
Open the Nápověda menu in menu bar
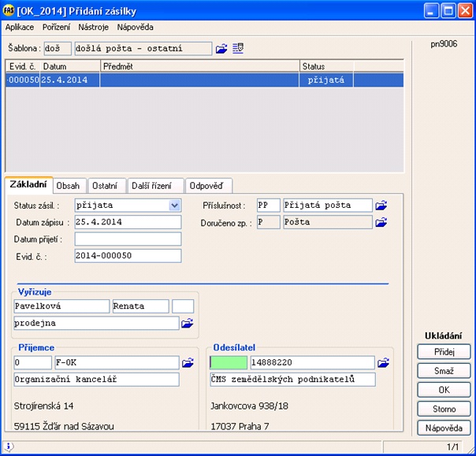[135, 28]
